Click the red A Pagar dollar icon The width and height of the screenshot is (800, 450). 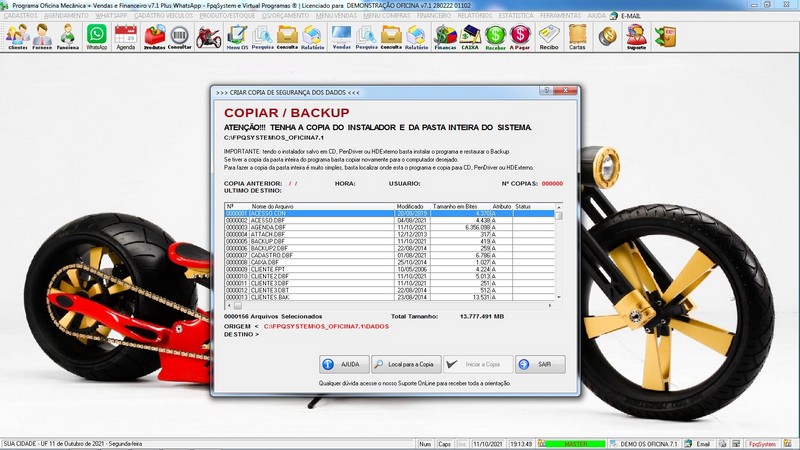(x=520, y=37)
